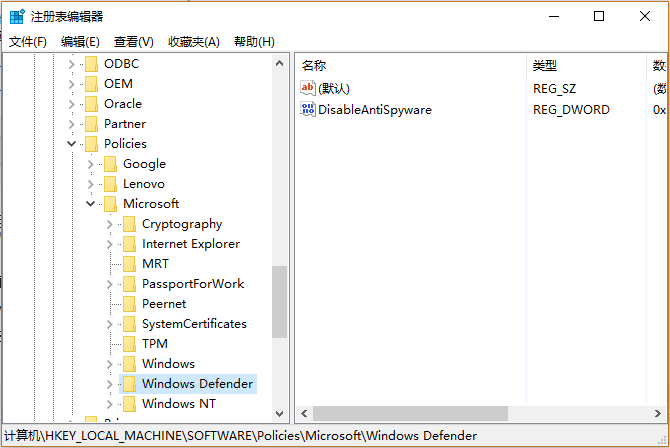The width and height of the screenshot is (670, 448).
Task: Click the Google folder icon
Action: pyautogui.click(x=110, y=164)
